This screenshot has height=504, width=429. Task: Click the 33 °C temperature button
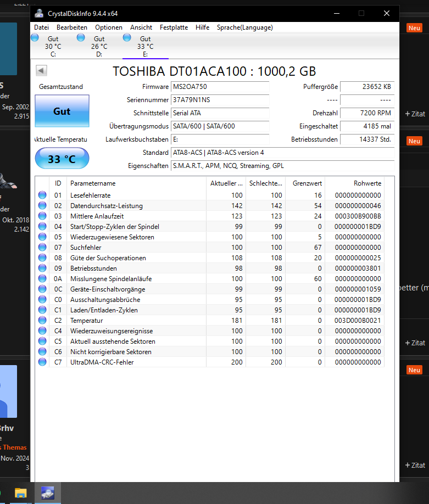tap(62, 159)
